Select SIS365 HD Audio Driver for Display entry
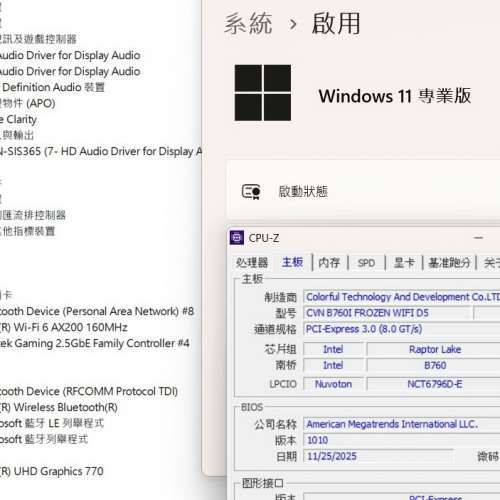The height and width of the screenshot is (500, 500). (x=101, y=151)
